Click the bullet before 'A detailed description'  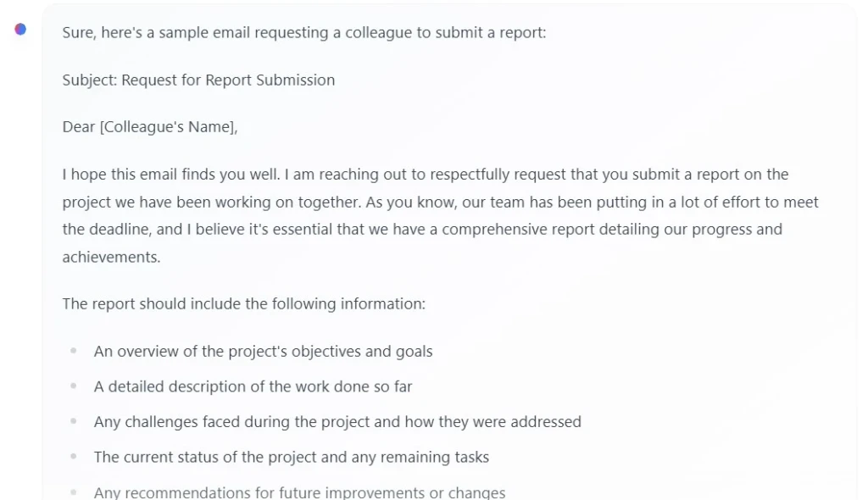(73, 386)
